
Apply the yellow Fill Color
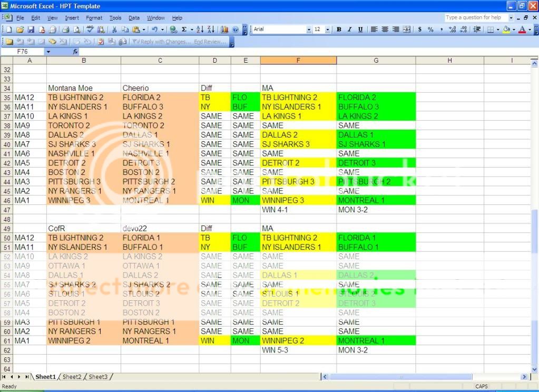tap(506, 30)
